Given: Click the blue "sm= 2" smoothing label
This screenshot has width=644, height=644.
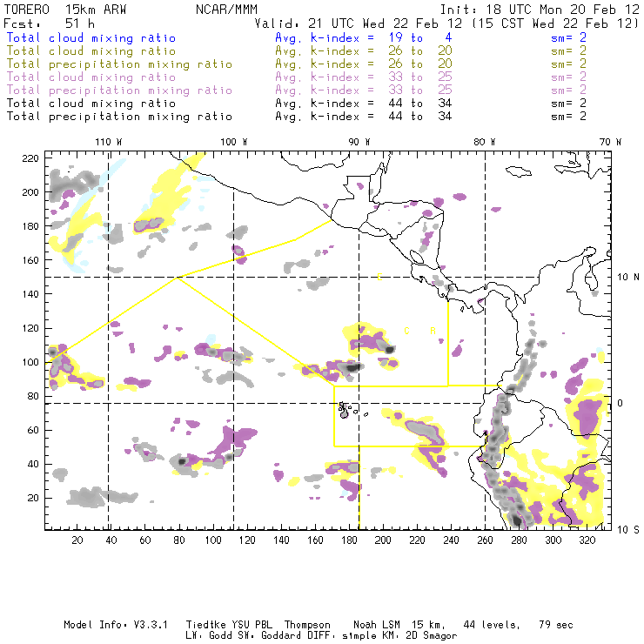Looking at the screenshot, I should tap(569, 38).
